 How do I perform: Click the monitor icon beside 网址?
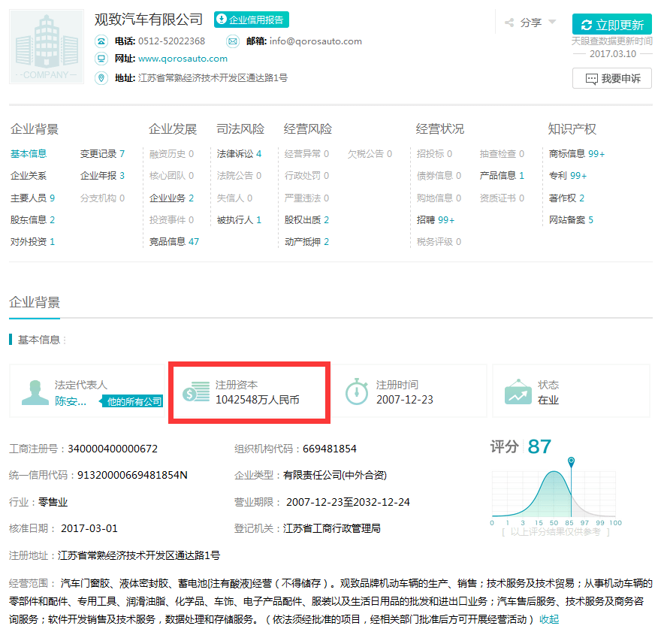(x=101, y=59)
